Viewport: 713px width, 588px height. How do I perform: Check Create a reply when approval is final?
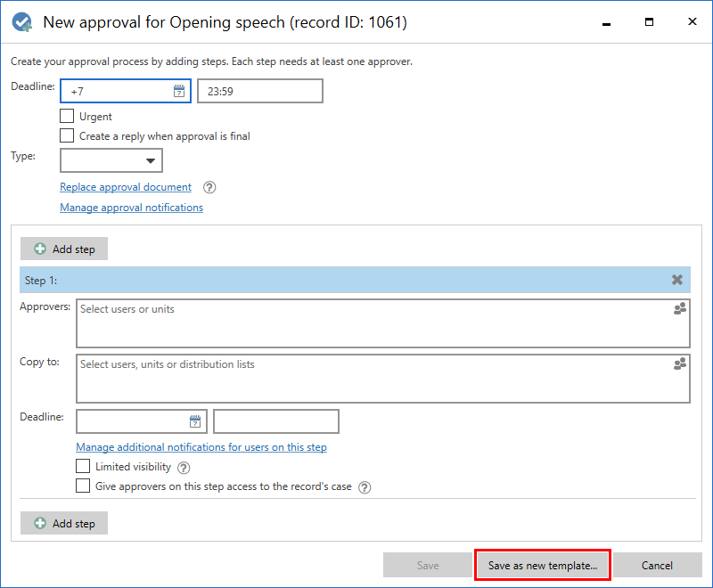67,135
